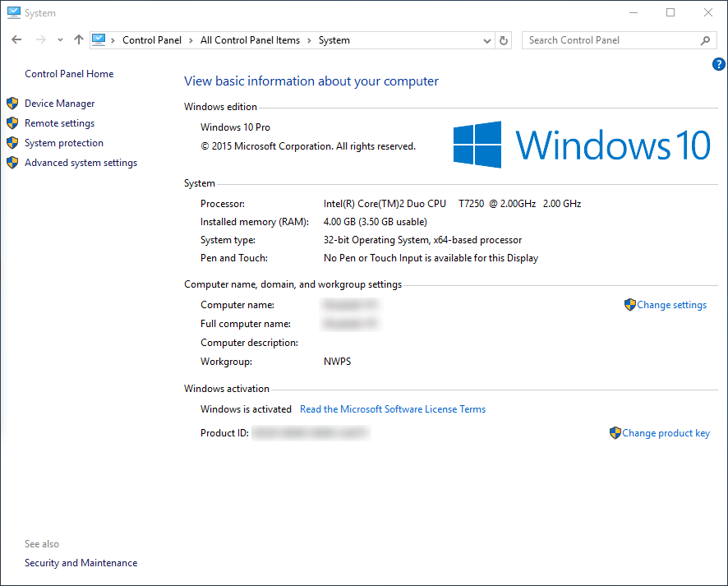Open Remote settings
The width and height of the screenshot is (728, 586).
[59, 122]
